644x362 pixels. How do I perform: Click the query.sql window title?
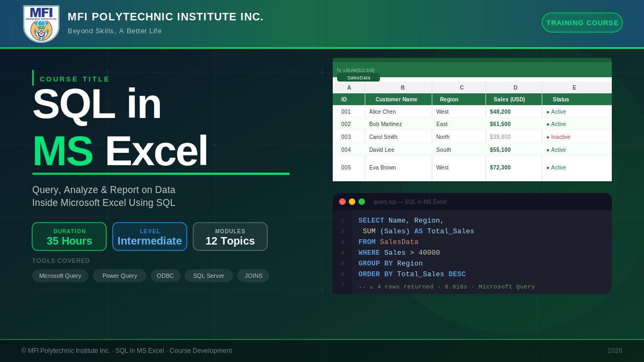(x=410, y=202)
